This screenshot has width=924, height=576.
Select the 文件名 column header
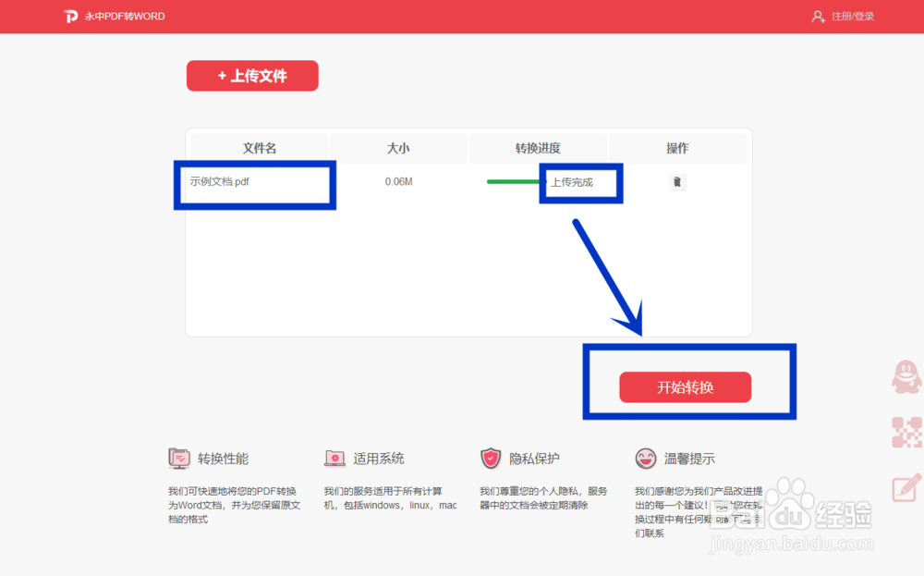[257, 148]
